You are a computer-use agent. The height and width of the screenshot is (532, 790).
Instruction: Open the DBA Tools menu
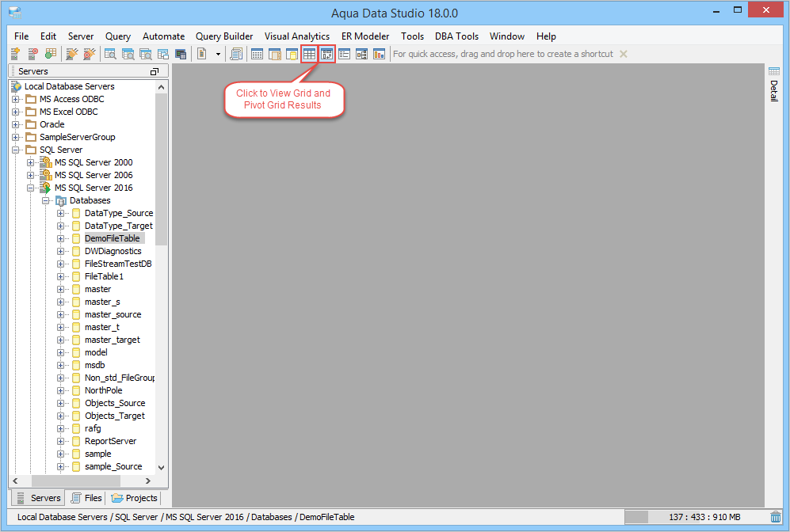pyautogui.click(x=457, y=36)
